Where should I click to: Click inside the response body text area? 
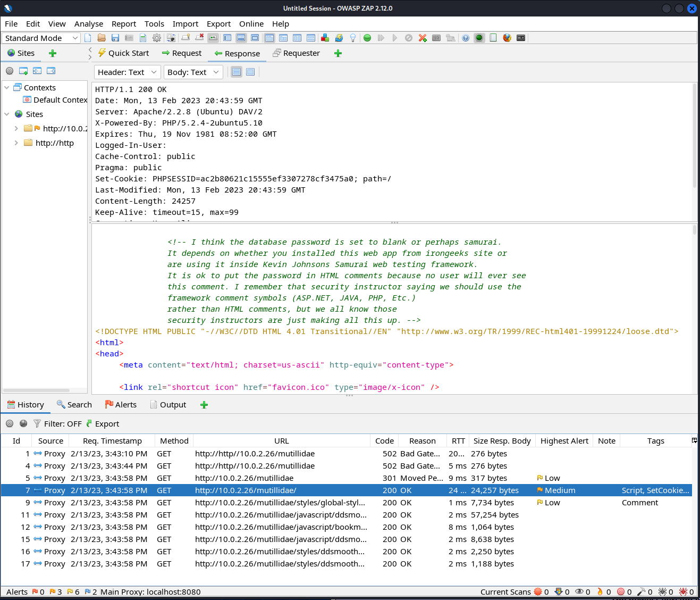click(392, 309)
